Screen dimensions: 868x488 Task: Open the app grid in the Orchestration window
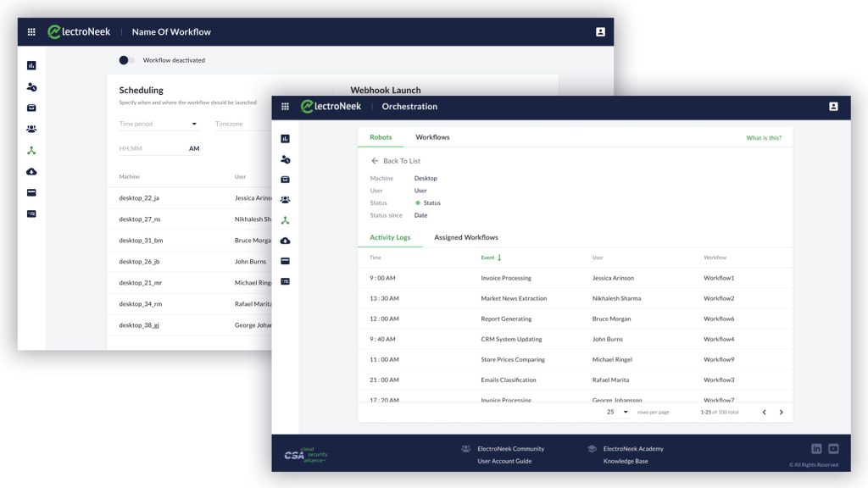pyautogui.click(x=285, y=106)
